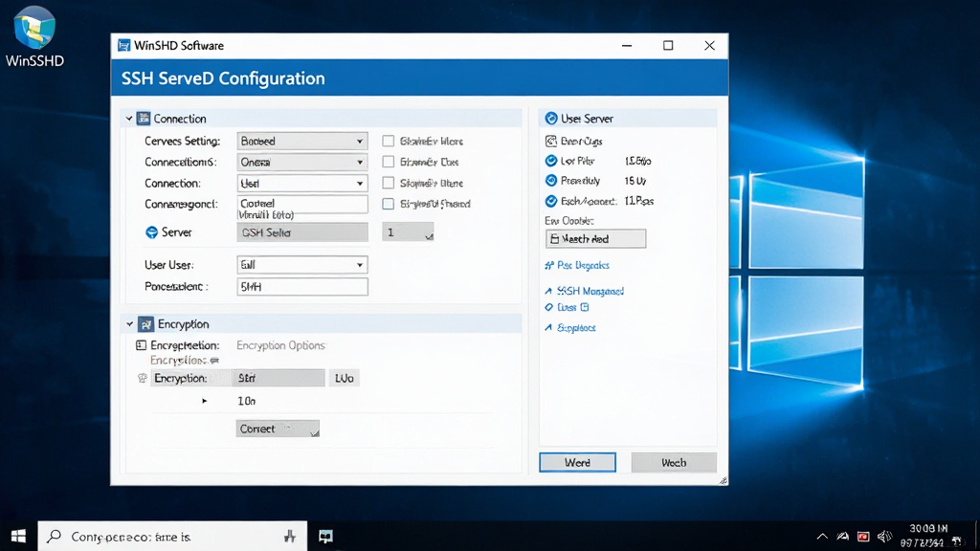The width and height of the screenshot is (980, 551).
Task: Toggle the Esch/Aoooet radio option
Action: tap(550, 201)
